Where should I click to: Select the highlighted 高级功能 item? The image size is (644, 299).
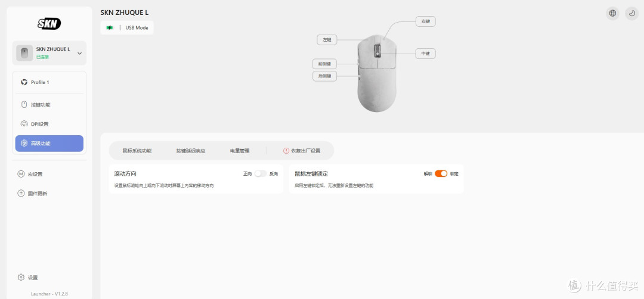tap(49, 144)
